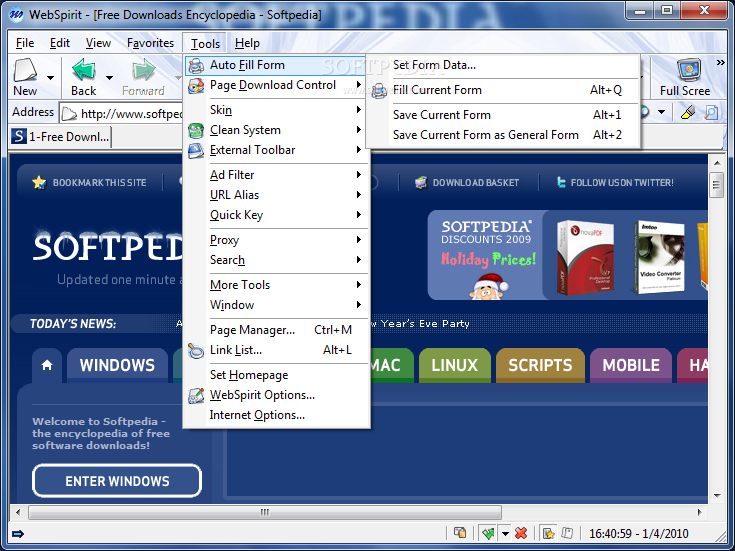Image resolution: width=735 pixels, height=551 pixels.
Task: Open the File menu
Action: coord(25,43)
